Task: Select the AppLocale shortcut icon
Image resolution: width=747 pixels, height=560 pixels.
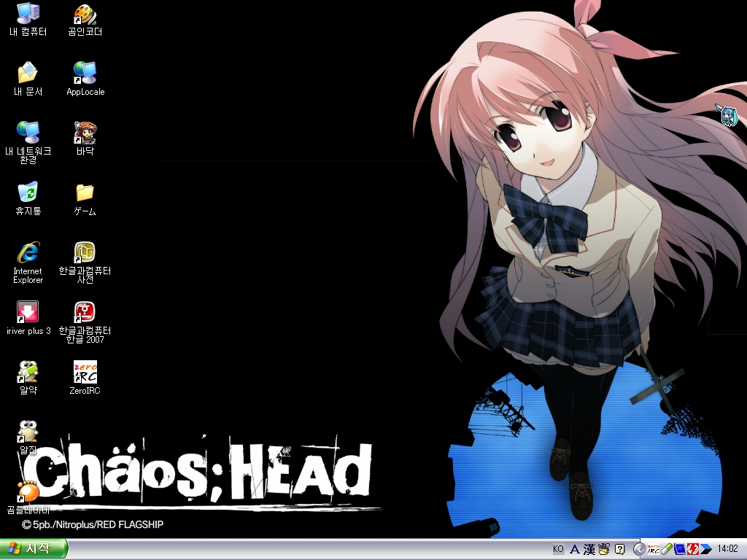Action: click(x=85, y=79)
